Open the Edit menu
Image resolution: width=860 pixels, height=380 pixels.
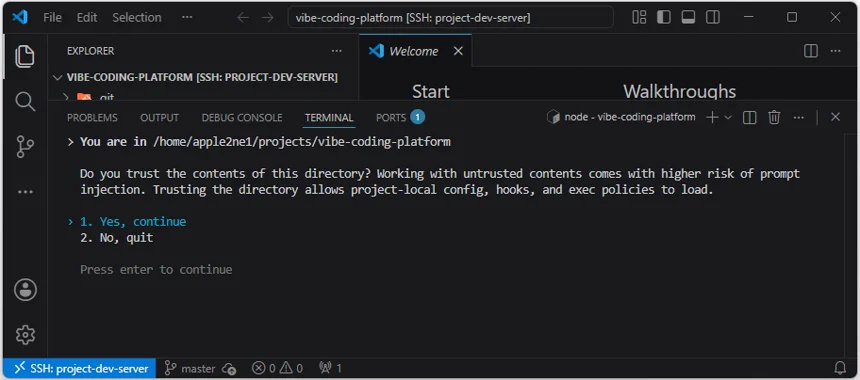[x=87, y=18]
